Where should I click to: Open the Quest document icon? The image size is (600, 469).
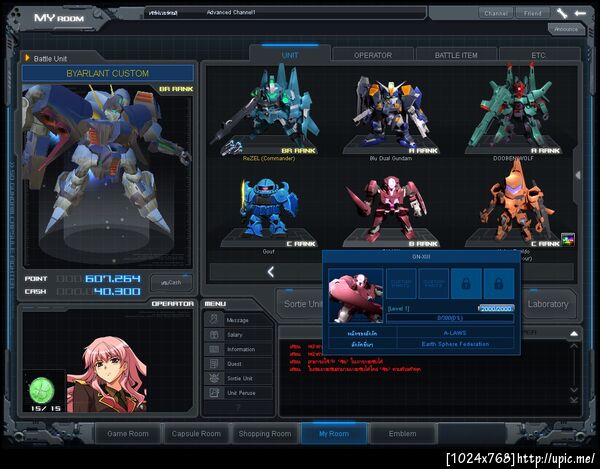pos(214,363)
